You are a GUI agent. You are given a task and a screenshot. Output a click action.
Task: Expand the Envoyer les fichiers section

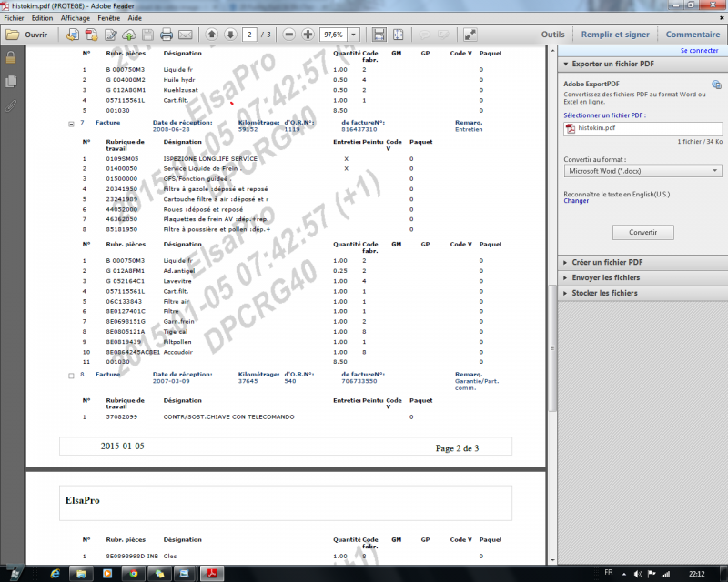pos(605,277)
